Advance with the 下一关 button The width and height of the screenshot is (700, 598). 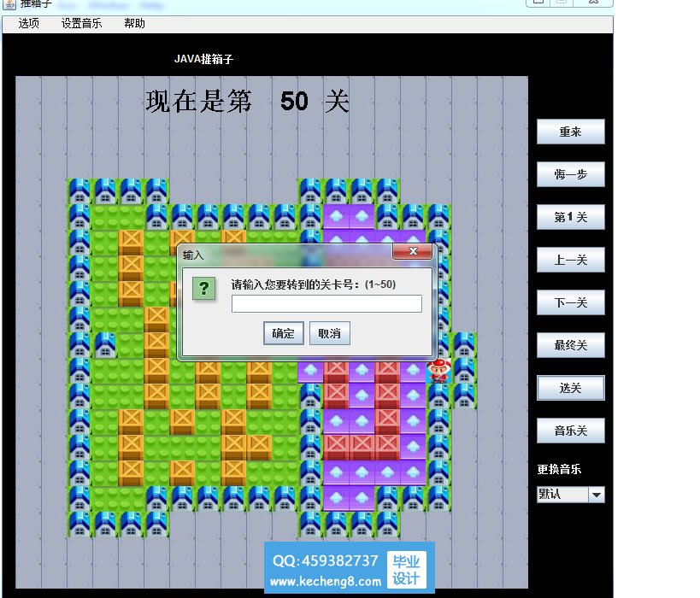(571, 302)
